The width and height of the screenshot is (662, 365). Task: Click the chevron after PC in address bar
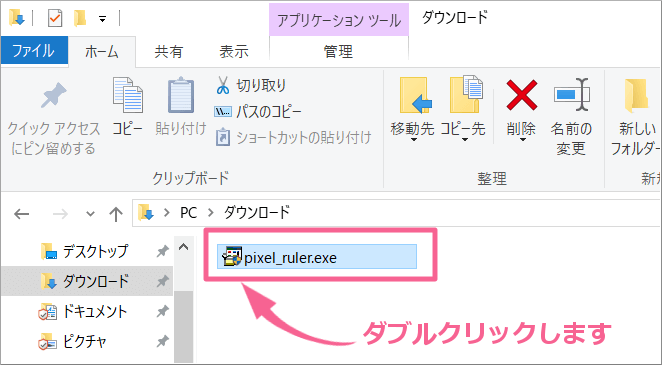pos(211,213)
